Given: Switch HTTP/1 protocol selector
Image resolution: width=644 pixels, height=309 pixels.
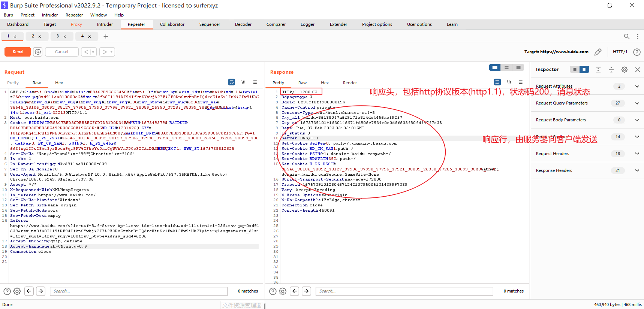Looking at the screenshot, I should coord(620,52).
